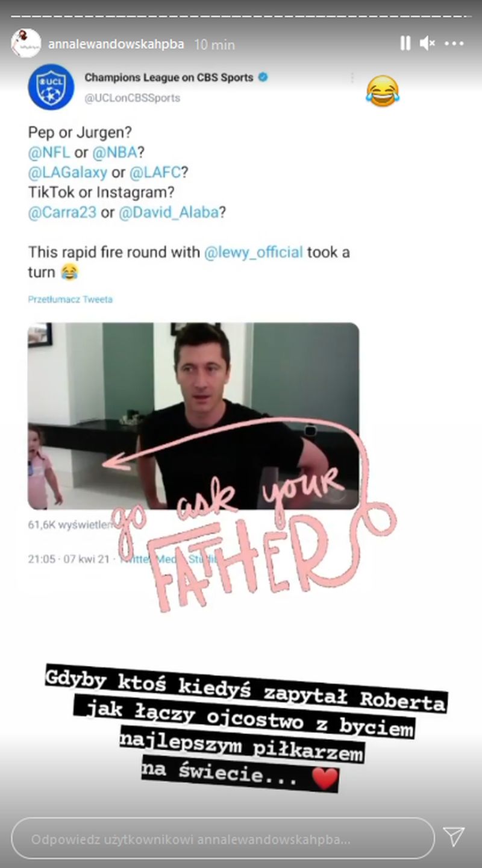Click the UCL CBS Sports logo

click(x=51, y=87)
